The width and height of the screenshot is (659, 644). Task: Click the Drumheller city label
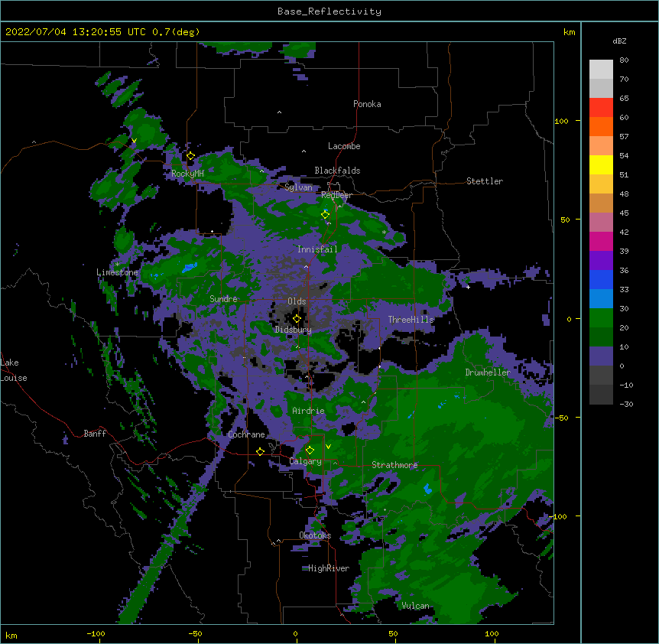488,372
